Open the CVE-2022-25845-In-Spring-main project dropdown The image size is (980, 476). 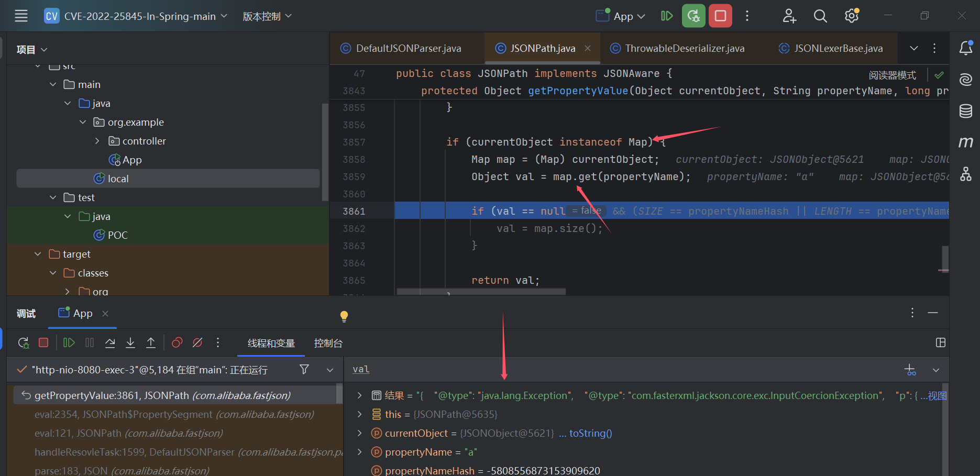click(x=136, y=16)
